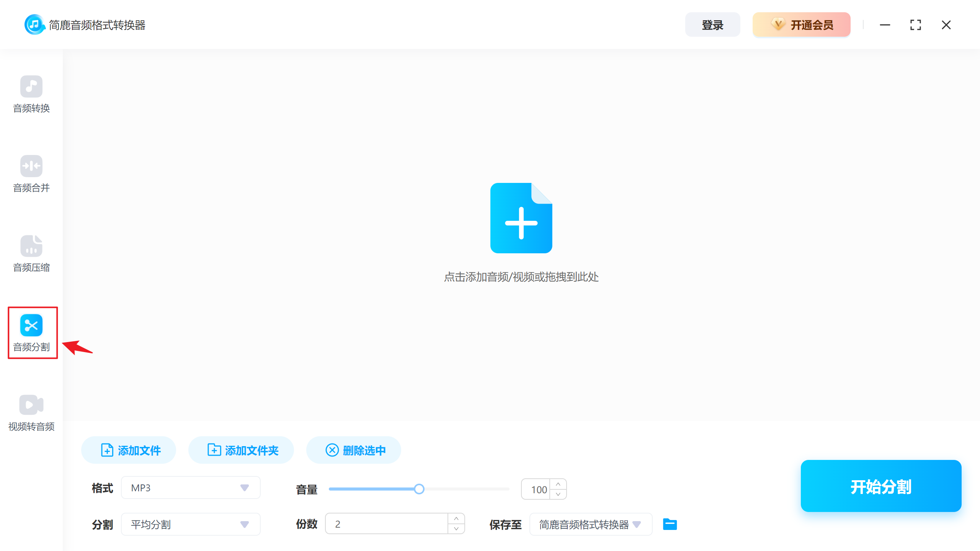Increase the 份数 value with the up stepper
Image resolution: width=980 pixels, height=551 pixels.
click(456, 518)
